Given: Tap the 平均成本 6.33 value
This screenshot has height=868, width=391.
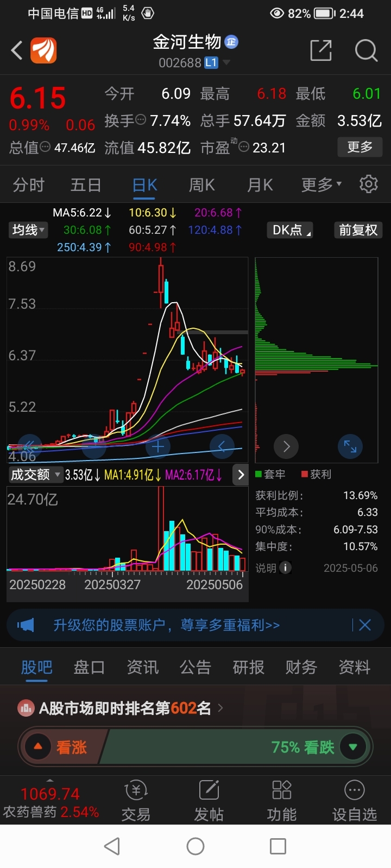Looking at the screenshot, I should pos(367,512).
